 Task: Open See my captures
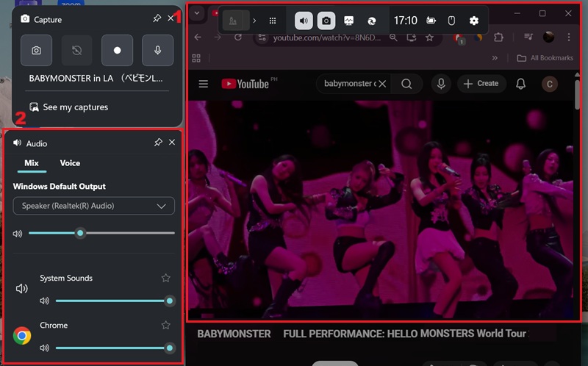coord(69,107)
